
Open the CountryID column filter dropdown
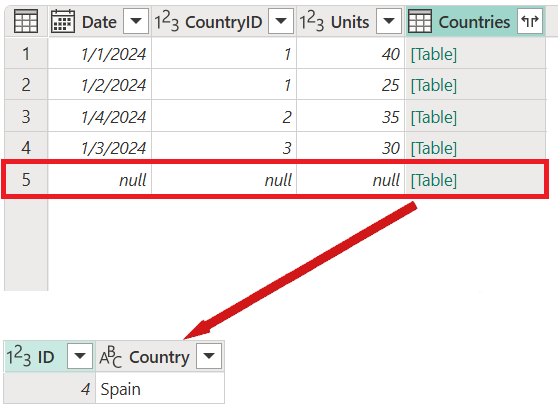281,21
